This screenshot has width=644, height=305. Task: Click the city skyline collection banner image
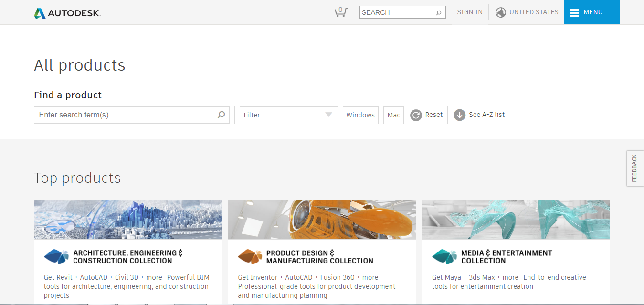128,220
